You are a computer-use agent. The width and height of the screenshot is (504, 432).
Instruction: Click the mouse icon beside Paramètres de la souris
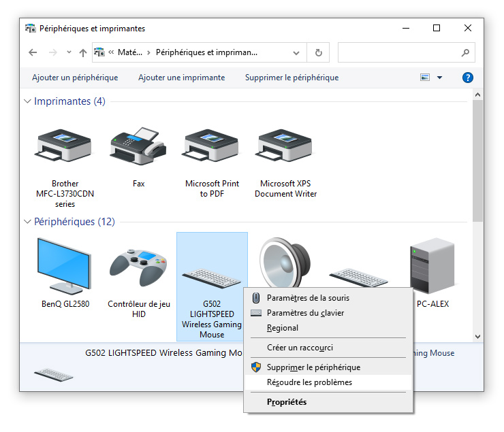tap(256, 298)
